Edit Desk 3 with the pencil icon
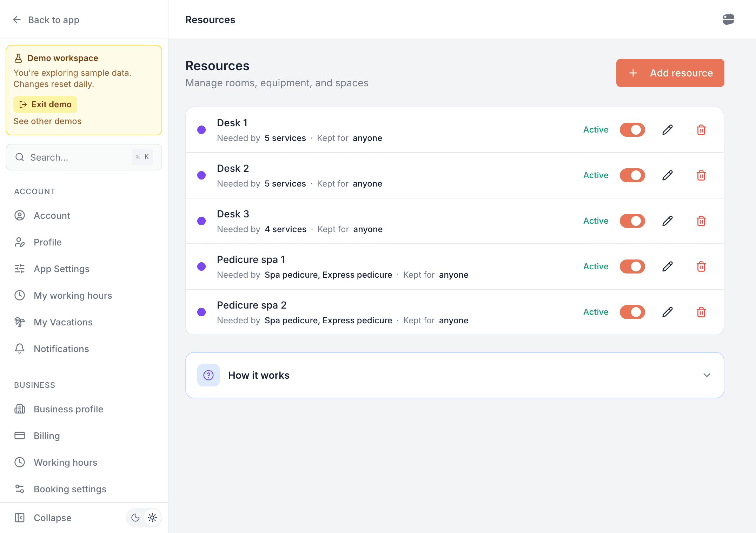 tap(668, 221)
